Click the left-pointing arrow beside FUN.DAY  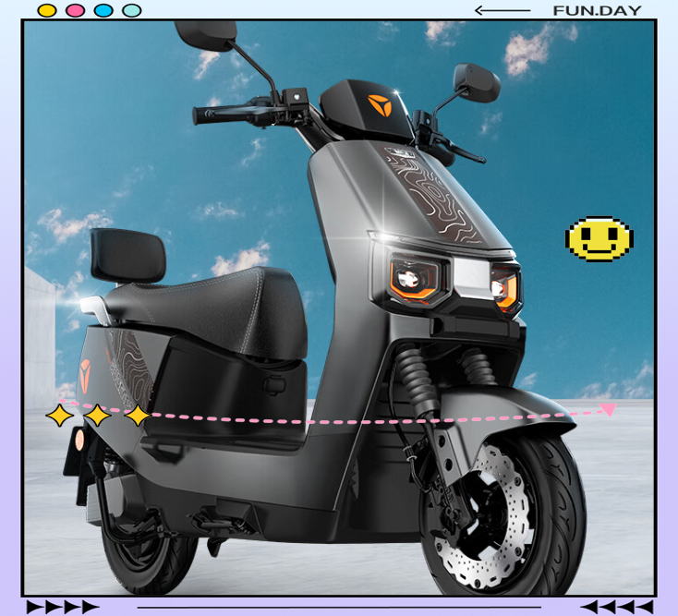pyautogui.click(x=502, y=10)
